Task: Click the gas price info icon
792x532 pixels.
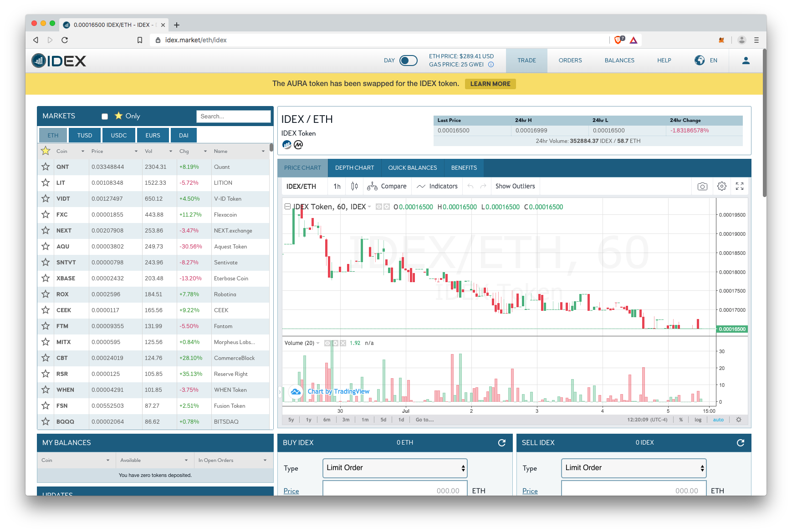Action: click(x=491, y=65)
